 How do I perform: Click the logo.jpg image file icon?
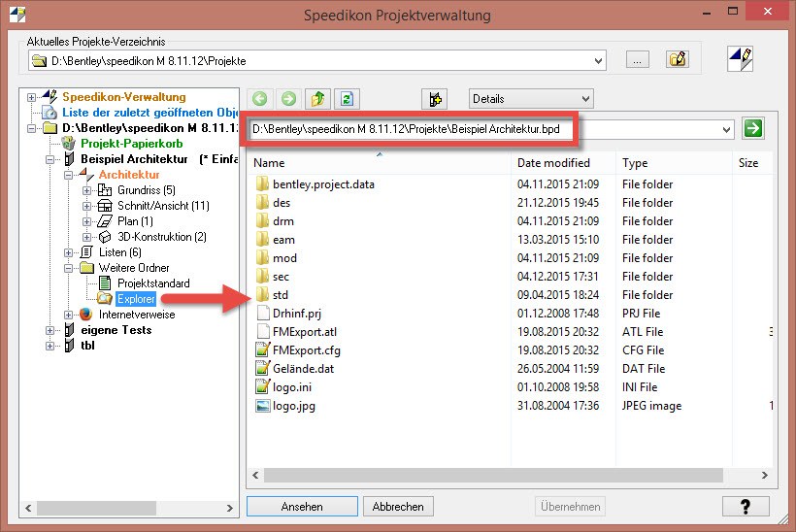coord(262,406)
